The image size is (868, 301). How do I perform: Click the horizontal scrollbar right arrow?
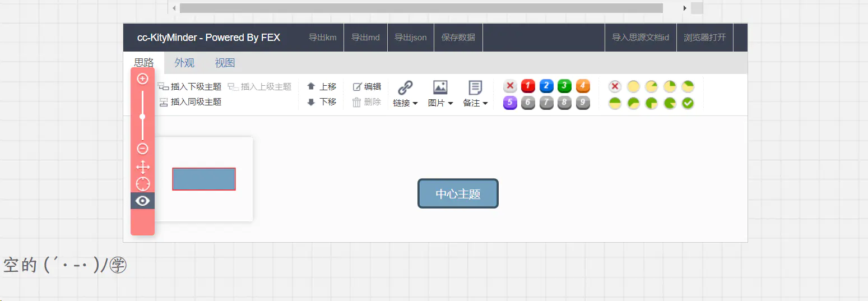click(684, 8)
